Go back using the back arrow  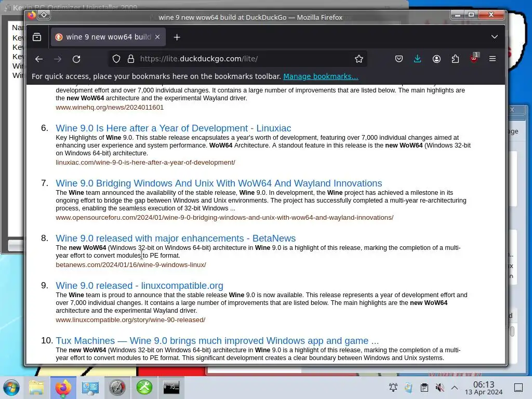38,59
